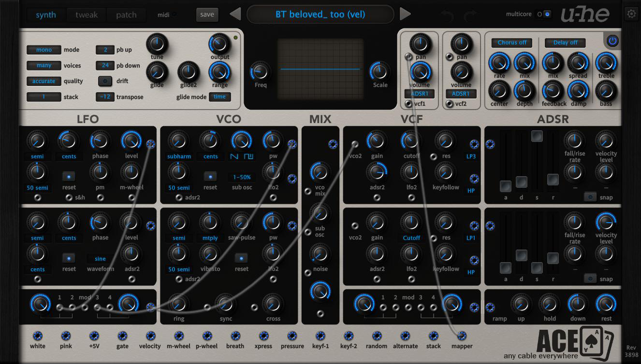Select the pulse waveform icon in VCO

(x=248, y=156)
